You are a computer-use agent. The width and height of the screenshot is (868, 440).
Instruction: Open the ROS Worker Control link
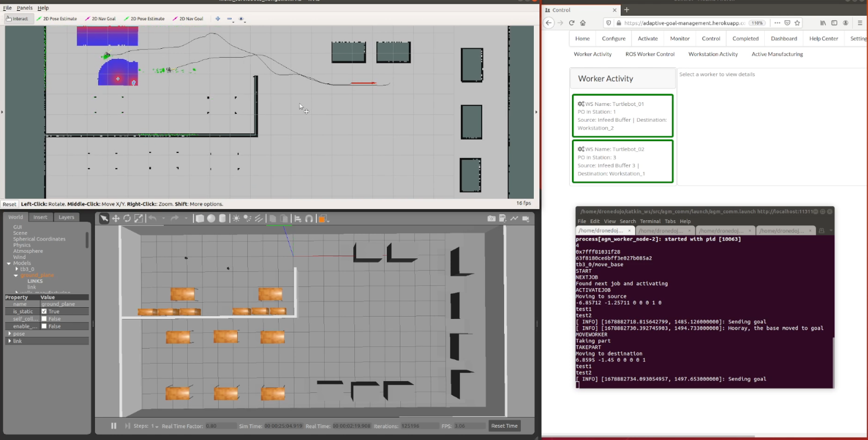(x=649, y=54)
